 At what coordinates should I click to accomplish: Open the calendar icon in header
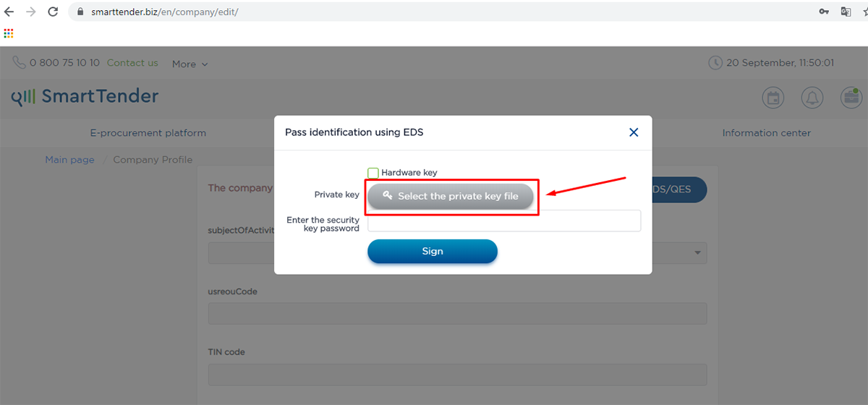coord(773,98)
